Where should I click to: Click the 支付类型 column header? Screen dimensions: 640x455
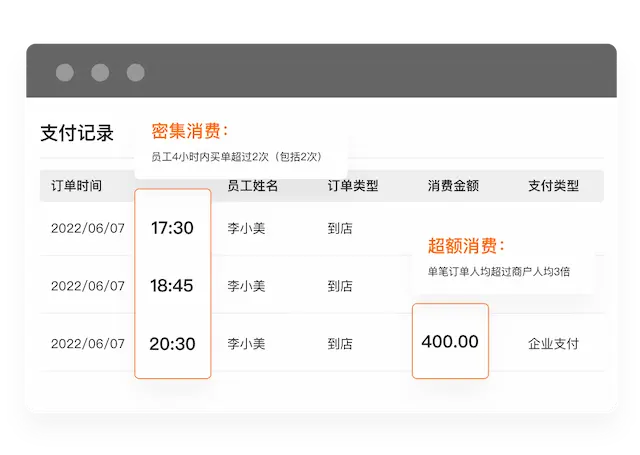(x=553, y=186)
